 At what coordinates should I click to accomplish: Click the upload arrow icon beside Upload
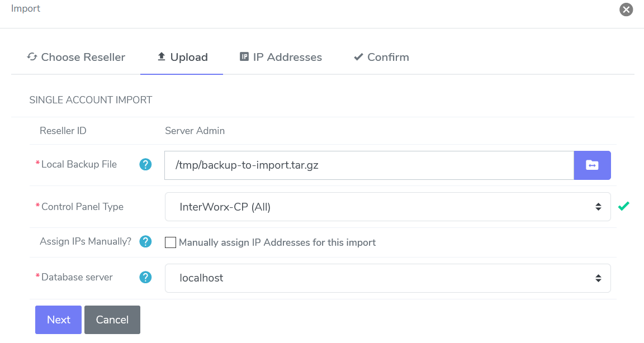[x=161, y=56]
